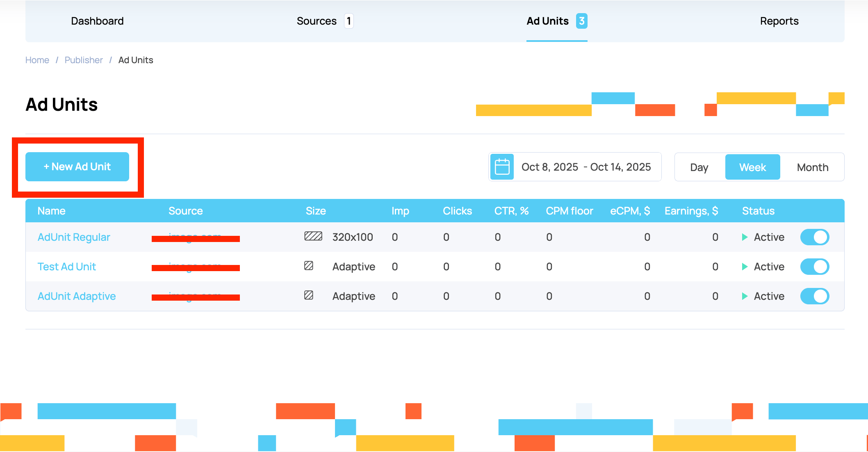Screen dimensions: 868x452
Task: Click the Active status arrow for Test Ad Unit
Action: coord(744,267)
